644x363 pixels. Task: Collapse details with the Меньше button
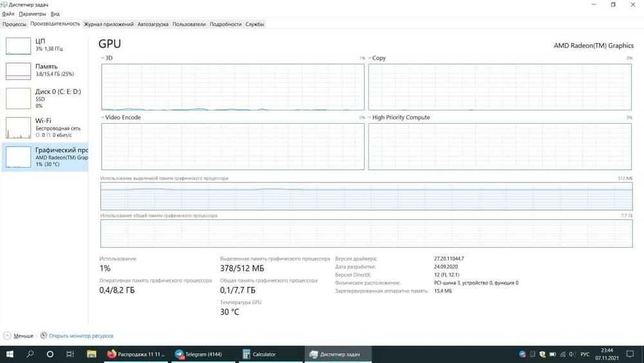click(19, 336)
